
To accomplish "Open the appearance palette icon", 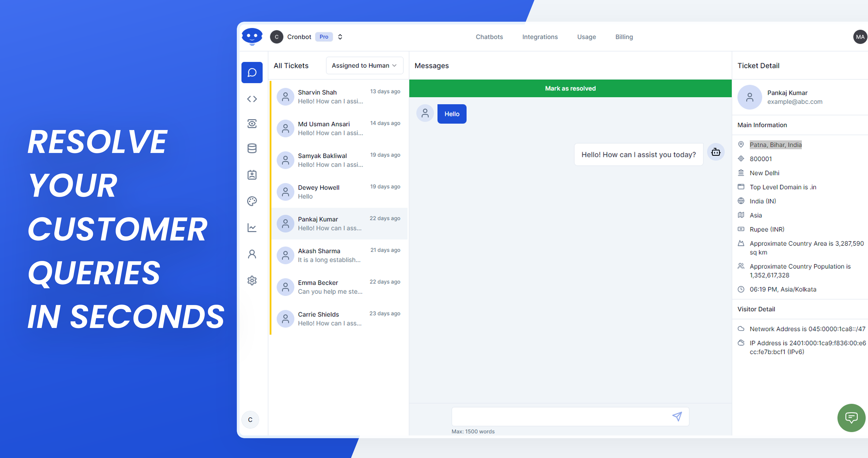I will tap(252, 201).
